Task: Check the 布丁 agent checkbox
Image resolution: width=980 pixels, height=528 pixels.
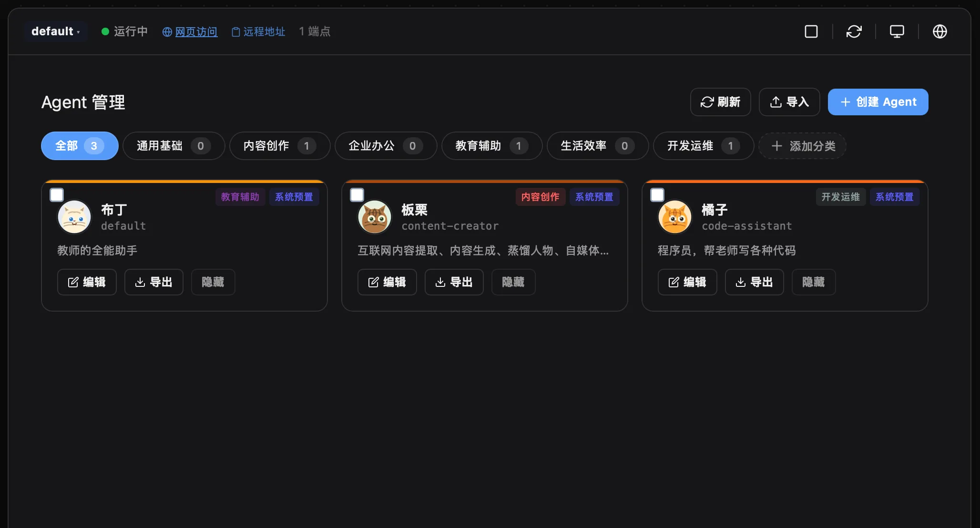Action: pos(57,195)
